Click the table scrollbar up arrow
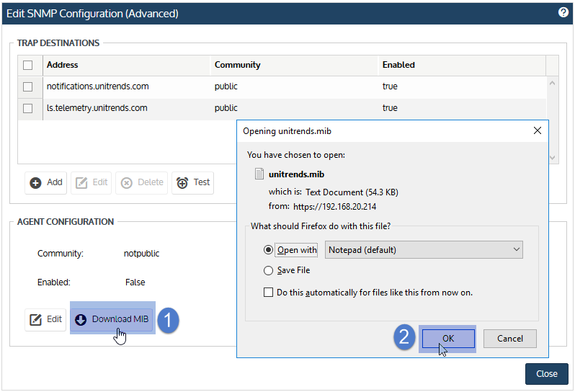Image resolution: width=575 pixels, height=392 pixels. (x=552, y=84)
